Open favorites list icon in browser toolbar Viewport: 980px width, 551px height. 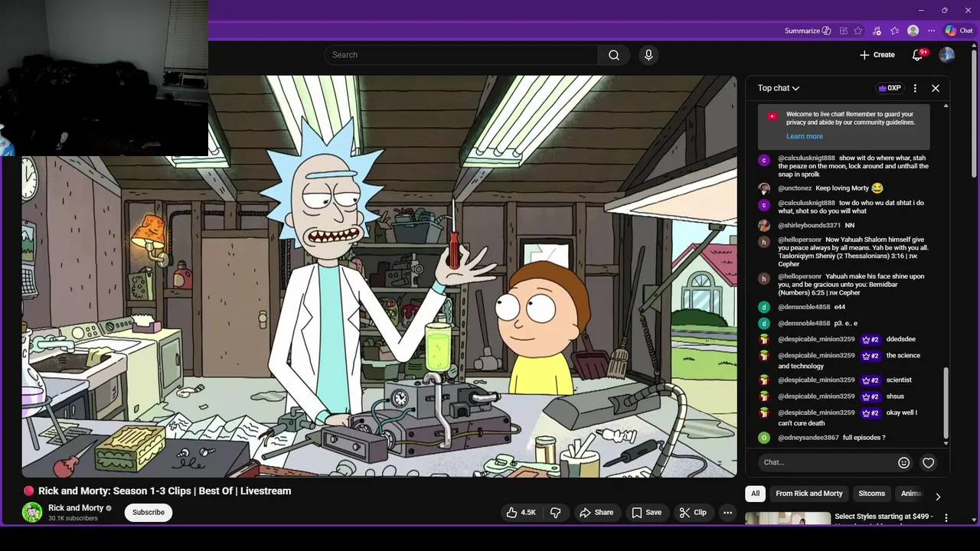895,31
